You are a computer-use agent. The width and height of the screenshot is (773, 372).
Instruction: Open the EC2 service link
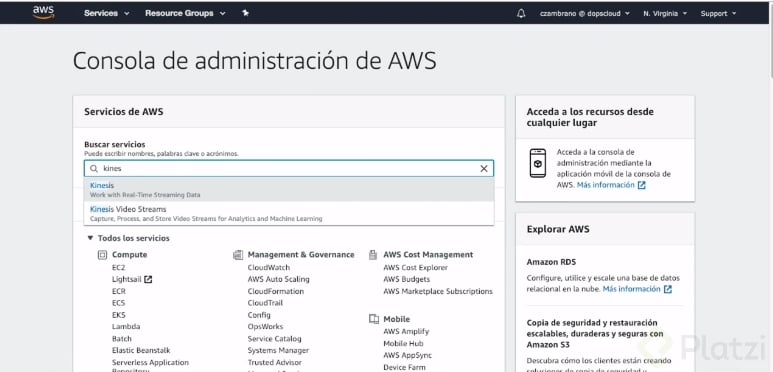(118, 268)
